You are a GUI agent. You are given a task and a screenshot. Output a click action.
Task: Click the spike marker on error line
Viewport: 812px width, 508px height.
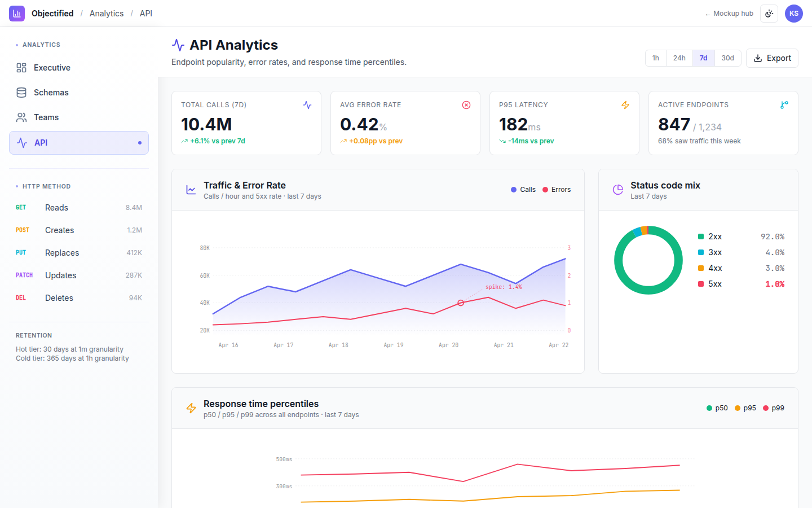click(x=461, y=303)
